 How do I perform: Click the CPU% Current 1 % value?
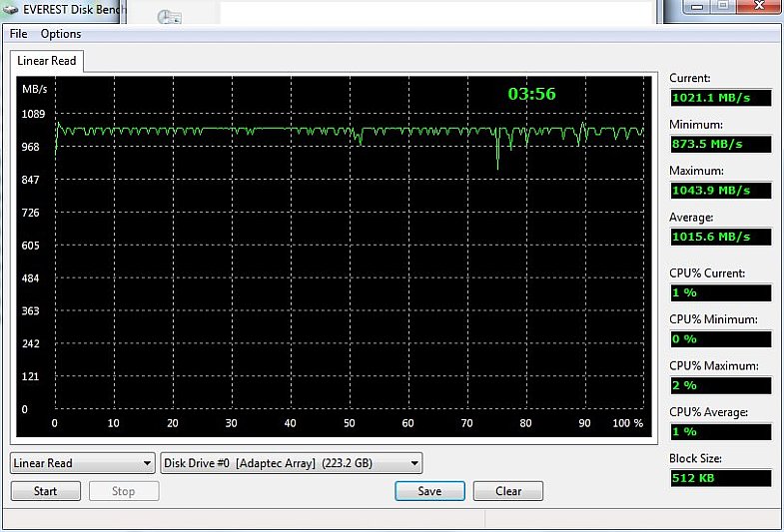pyautogui.click(x=721, y=292)
